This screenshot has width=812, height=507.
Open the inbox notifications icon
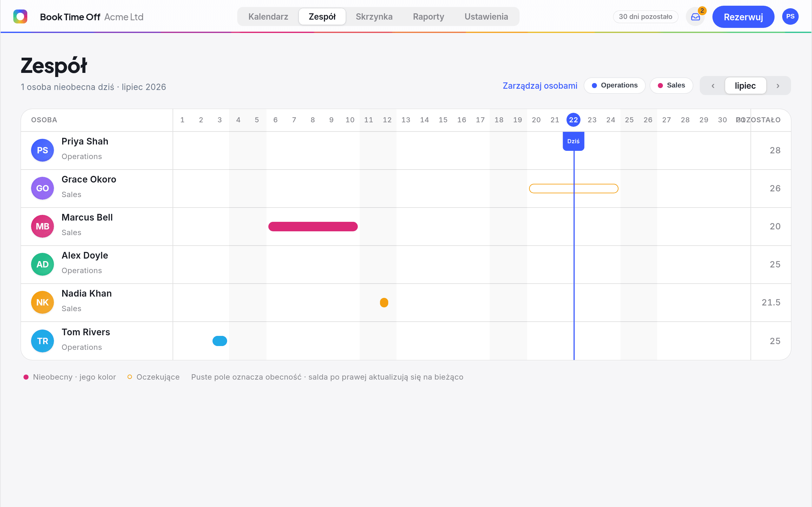coord(695,17)
